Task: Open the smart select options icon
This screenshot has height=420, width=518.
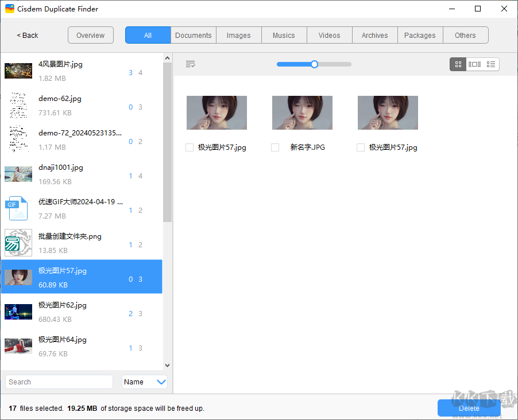Action: coord(190,64)
